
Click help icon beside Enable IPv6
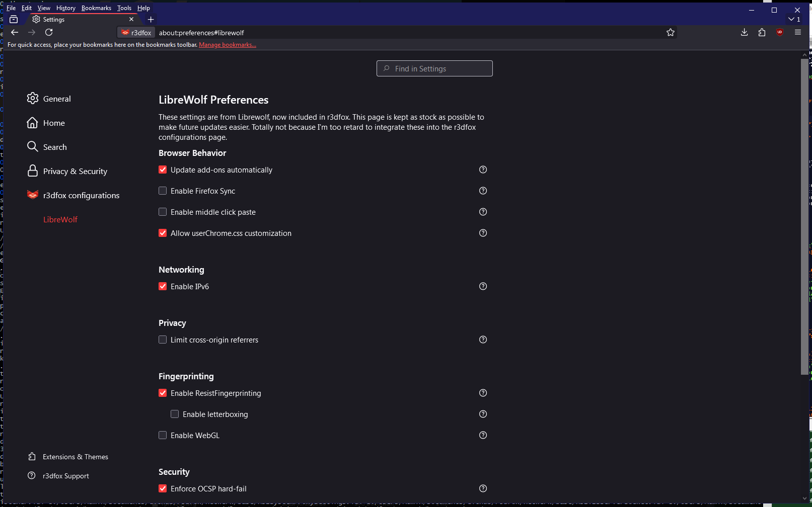click(483, 286)
